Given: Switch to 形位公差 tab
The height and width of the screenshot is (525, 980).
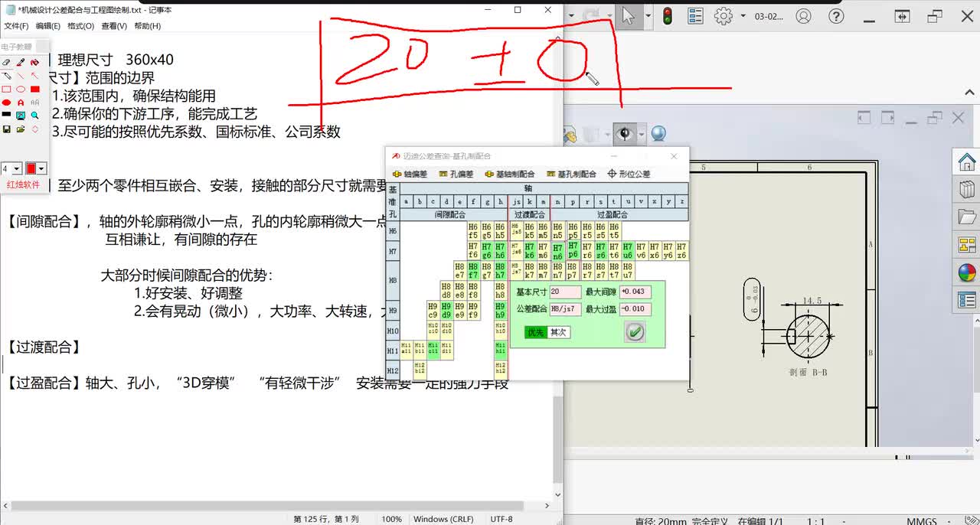Looking at the screenshot, I should (x=629, y=174).
